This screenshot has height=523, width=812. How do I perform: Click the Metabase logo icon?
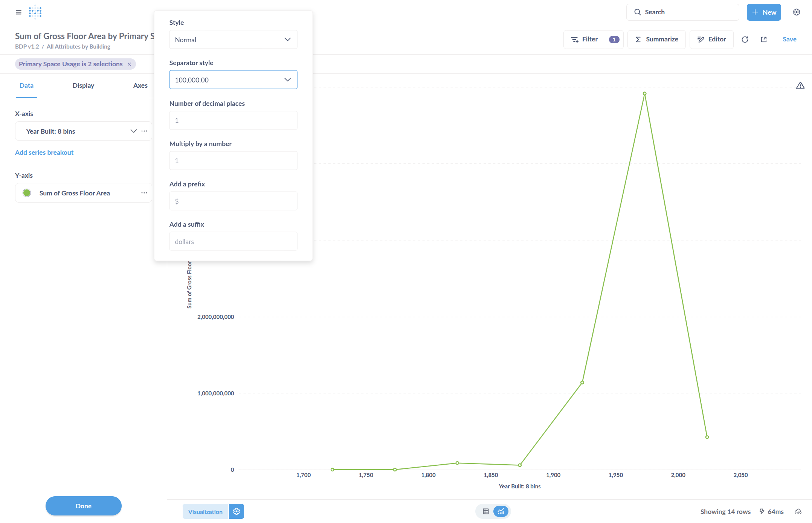(35, 12)
